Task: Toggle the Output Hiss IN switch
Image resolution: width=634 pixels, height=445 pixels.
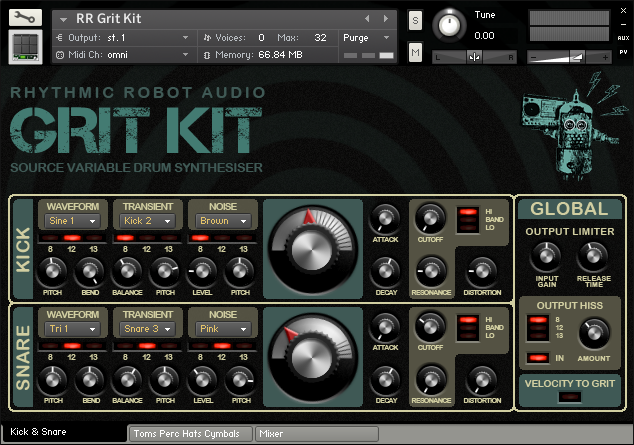Action: pos(538,358)
